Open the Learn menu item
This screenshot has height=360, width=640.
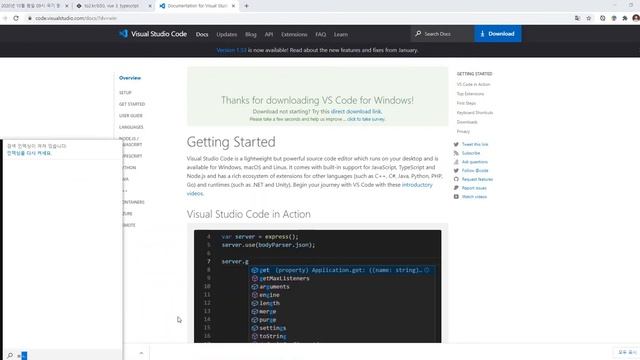point(341,34)
